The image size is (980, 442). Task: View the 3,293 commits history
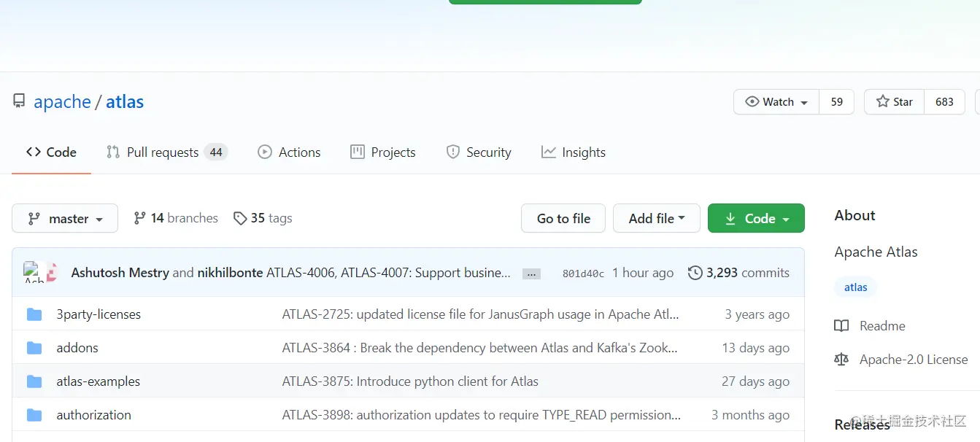(738, 273)
